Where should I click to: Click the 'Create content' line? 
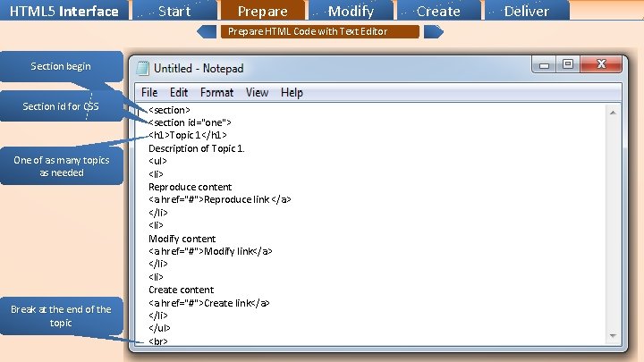181,290
